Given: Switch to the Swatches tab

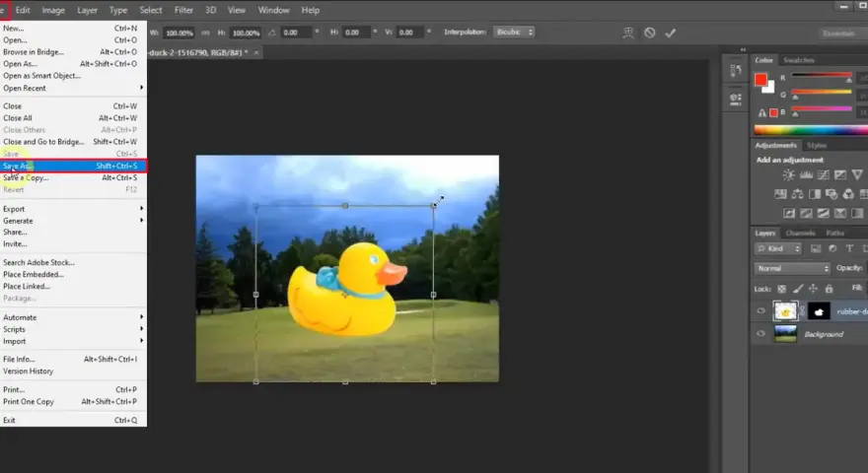Looking at the screenshot, I should pyautogui.click(x=799, y=60).
